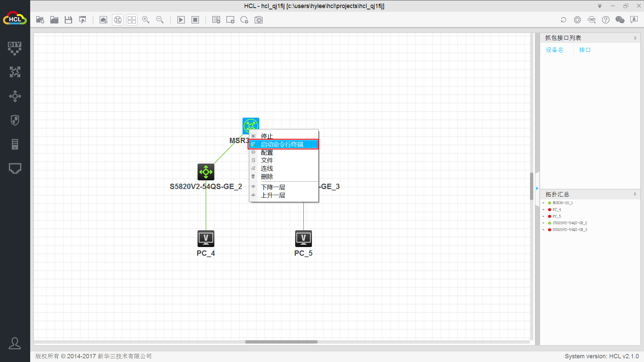Viewport: 644px width, 362px height.
Task: Add rectangle shape toolbar icon
Action: pyautogui.click(x=230, y=20)
